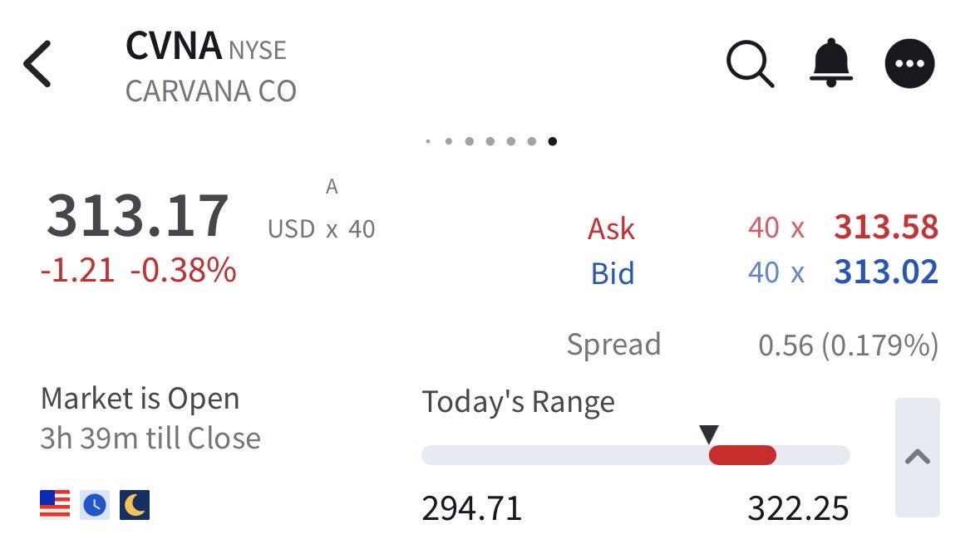Open the three-dot more options menu
The height and width of the screenshot is (549, 980).
[x=909, y=64]
